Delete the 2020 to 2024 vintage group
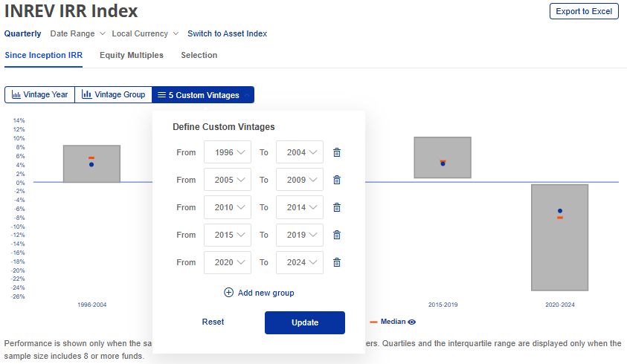627x364 pixels. pos(337,262)
